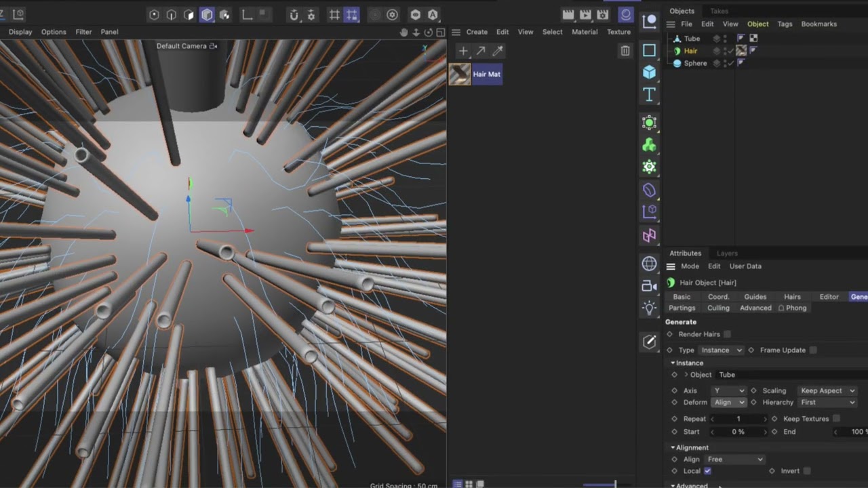The height and width of the screenshot is (488, 868).
Task: Select Points mode hexagon icon
Action: [154, 15]
